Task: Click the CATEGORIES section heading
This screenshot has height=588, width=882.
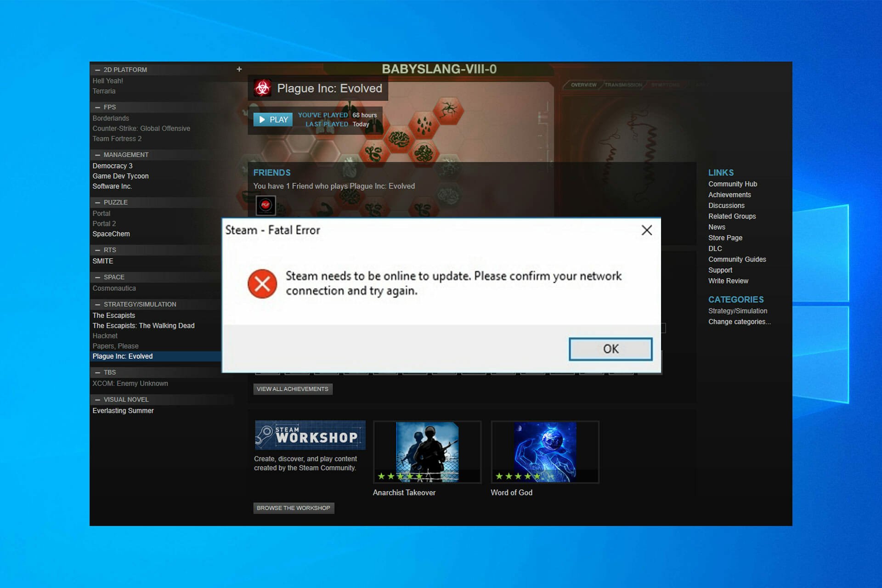Action: point(736,300)
